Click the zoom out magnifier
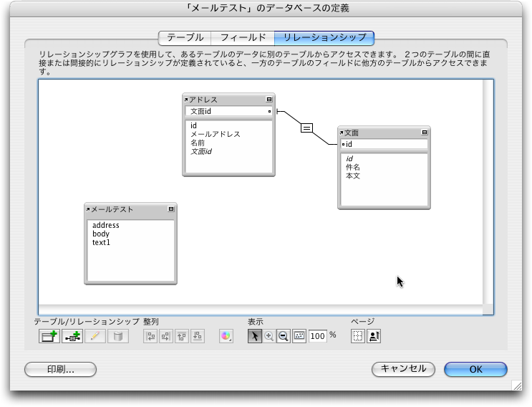The height and width of the screenshot is (407, 532). click(284, 336)
